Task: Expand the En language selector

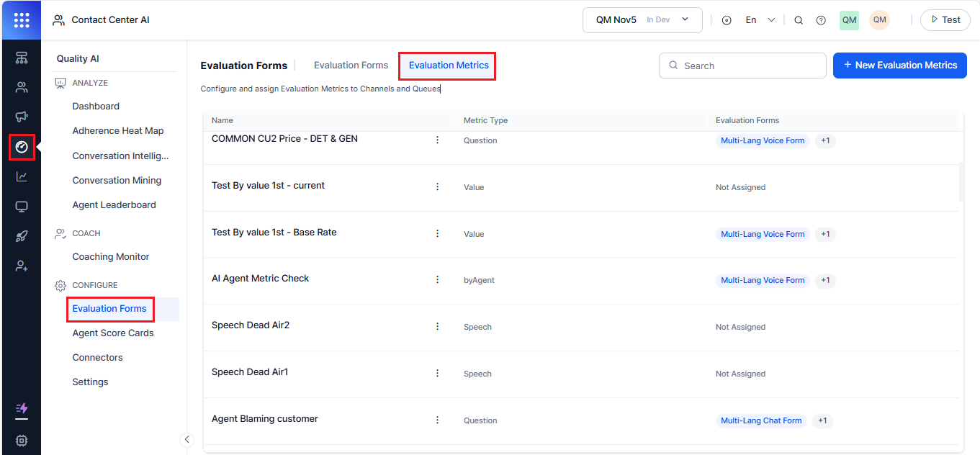Action: (x=760, y=20)
